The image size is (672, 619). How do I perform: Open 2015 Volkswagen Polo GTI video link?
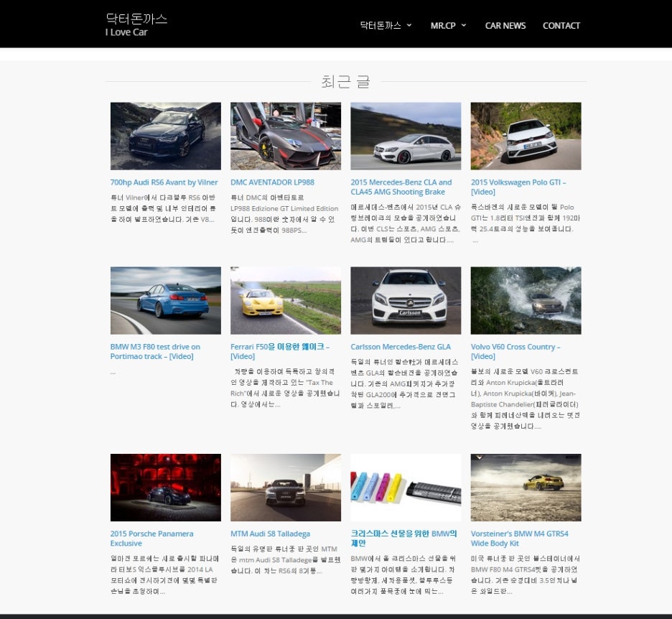click(x=518, y=187)
